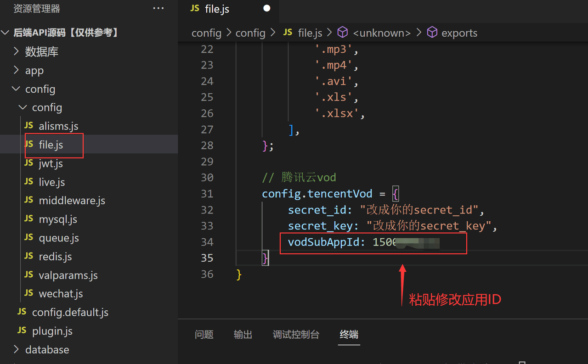Viewport: 588px width, 364px height.
Task: Click second config segment in breadcrumb
Action: click(x=250, y=33)
